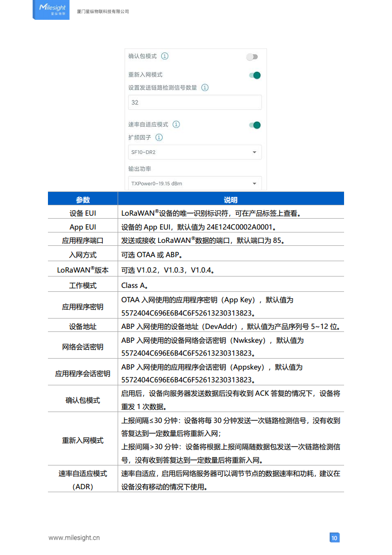This screenshot has width=392, height=555.
Task: Click description starting 速率自适应，启用后
Action: (231, 480)
